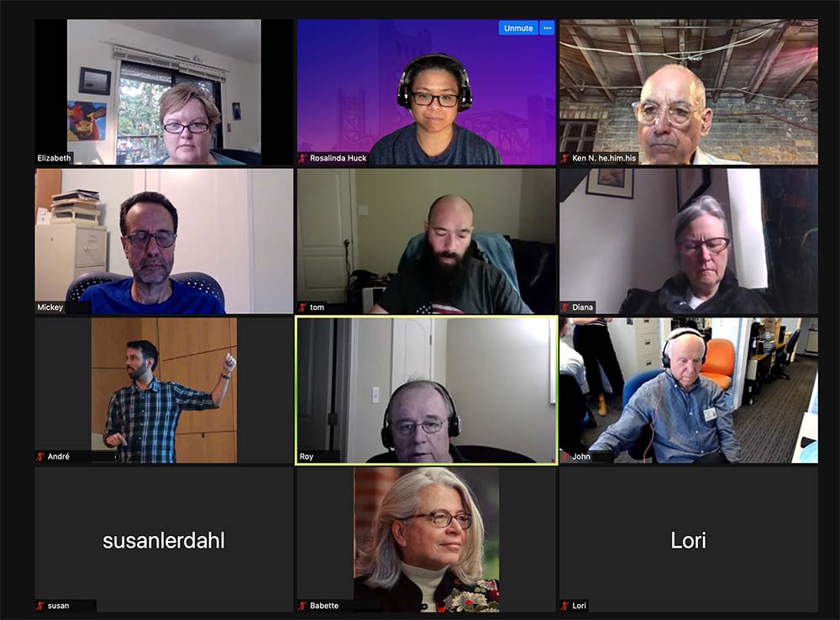Click the Elizabeth name label

[54, 158]
